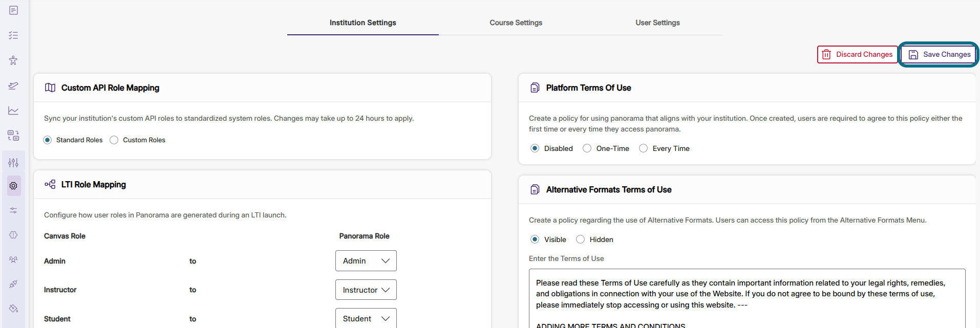Click the 'Enter the Terms of Use' label
Screen dimensions: 980x328
click(566, 258)
